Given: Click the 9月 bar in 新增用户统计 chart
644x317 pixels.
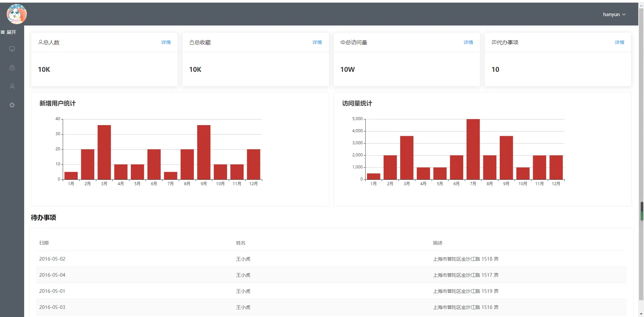Looking at the screenshot, I should coord(204,152).
